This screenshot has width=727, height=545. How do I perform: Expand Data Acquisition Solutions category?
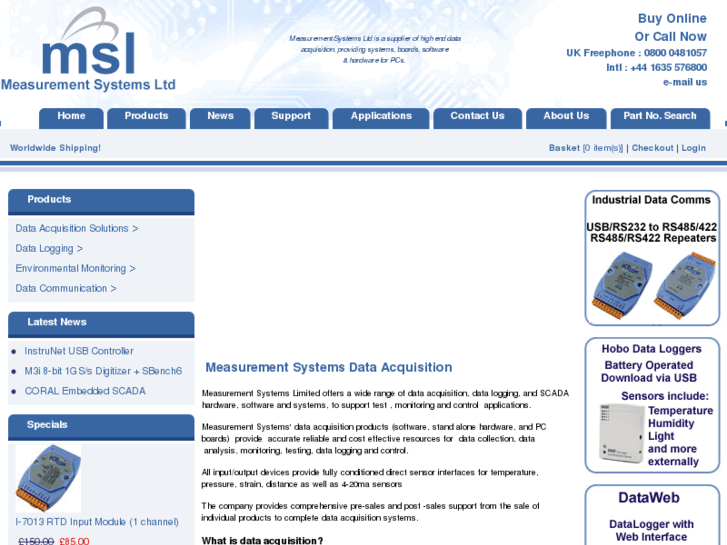(x=77, y=228)
